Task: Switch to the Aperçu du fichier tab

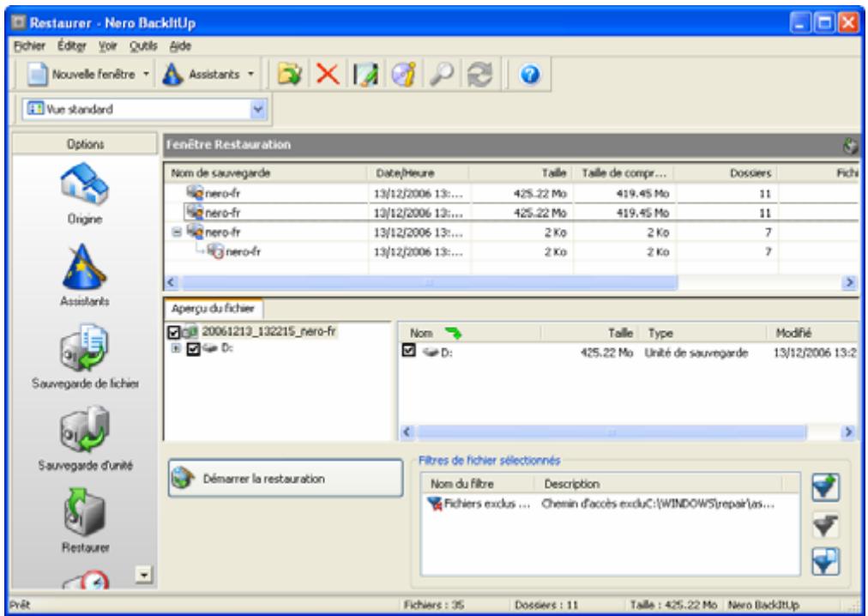Action: pos(213,309)
